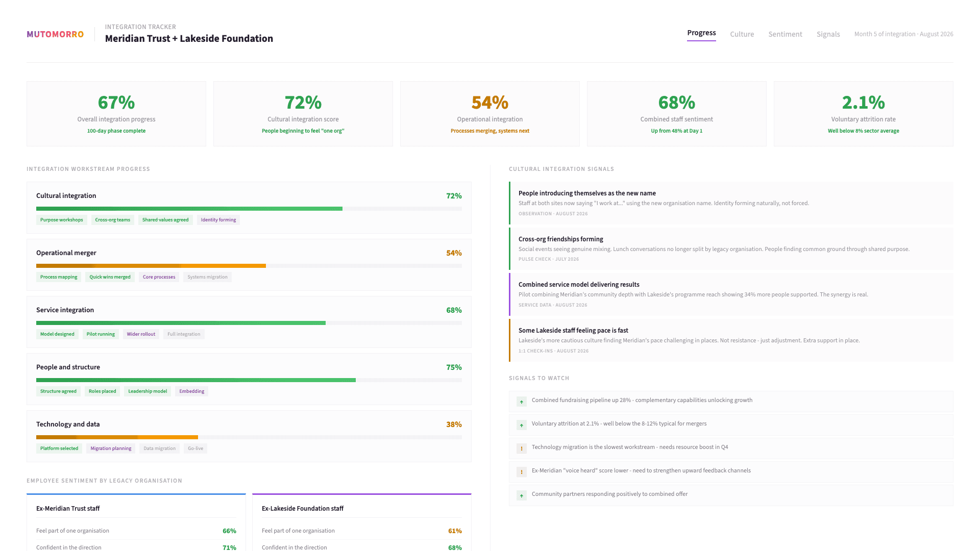Open the 54% Operational integration card

point(489,114)
